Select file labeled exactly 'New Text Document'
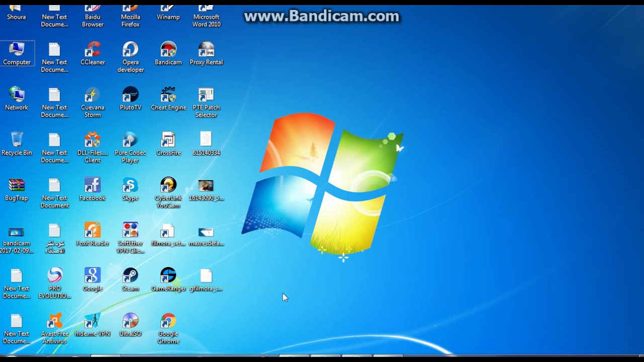This screenshot has height=362, width=644. [54, 193]
